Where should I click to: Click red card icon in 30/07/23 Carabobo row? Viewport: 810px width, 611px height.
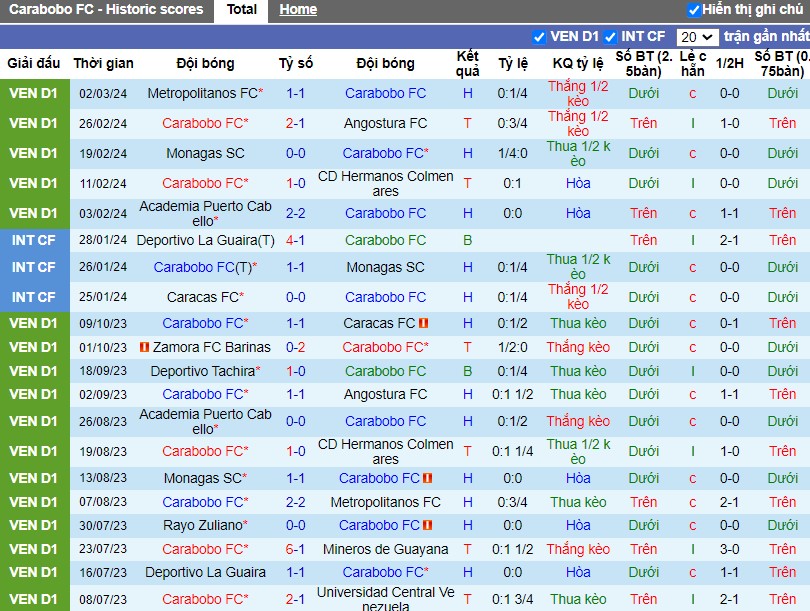tap(427, 525)
